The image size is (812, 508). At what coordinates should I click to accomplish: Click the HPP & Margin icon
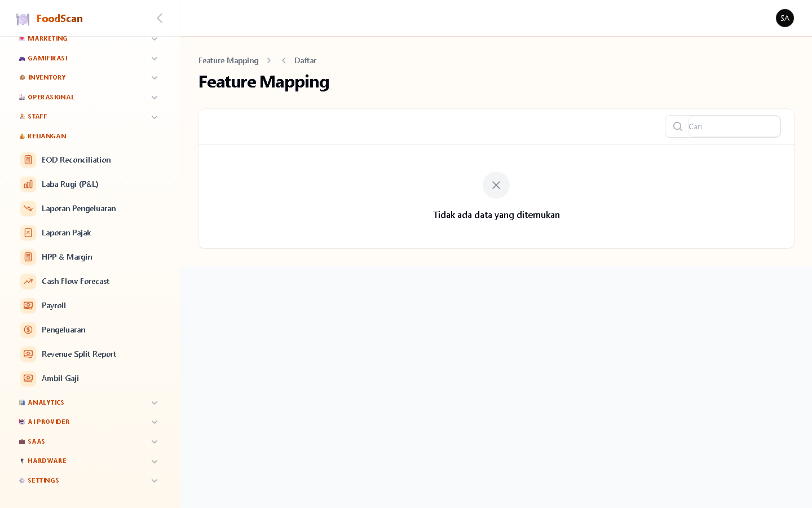coord(28,257)
